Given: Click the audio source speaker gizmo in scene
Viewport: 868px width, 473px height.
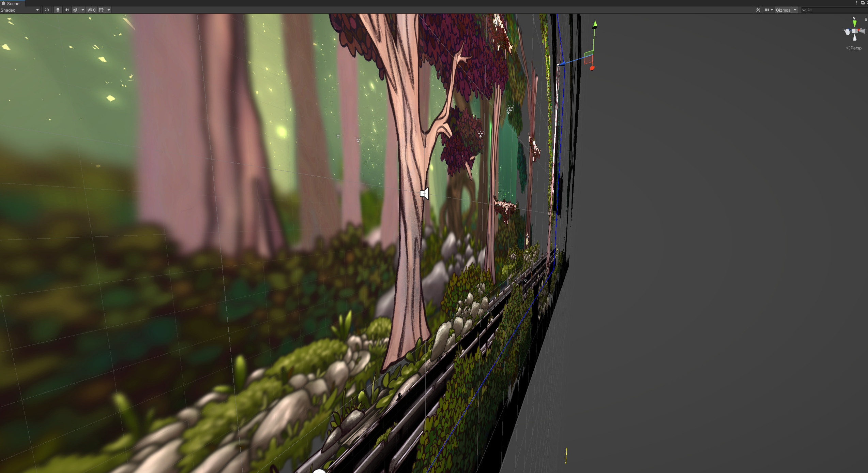Looking at the screenshot, I should coord(425,193).
